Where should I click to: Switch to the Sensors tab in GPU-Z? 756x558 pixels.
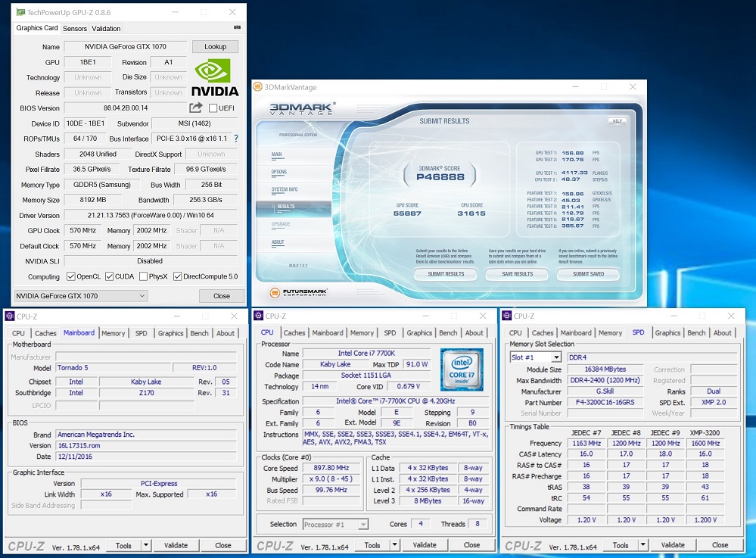75,29
